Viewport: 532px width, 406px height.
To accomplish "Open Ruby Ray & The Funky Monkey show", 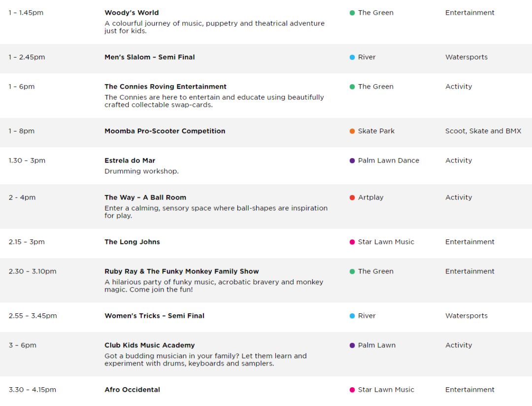I will [181, 271].
